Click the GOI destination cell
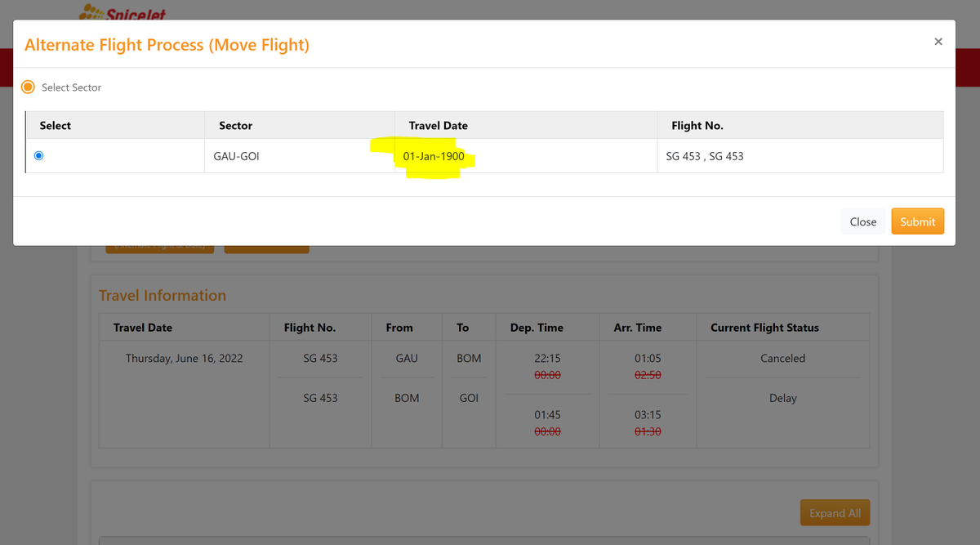 tap(467, 398)
